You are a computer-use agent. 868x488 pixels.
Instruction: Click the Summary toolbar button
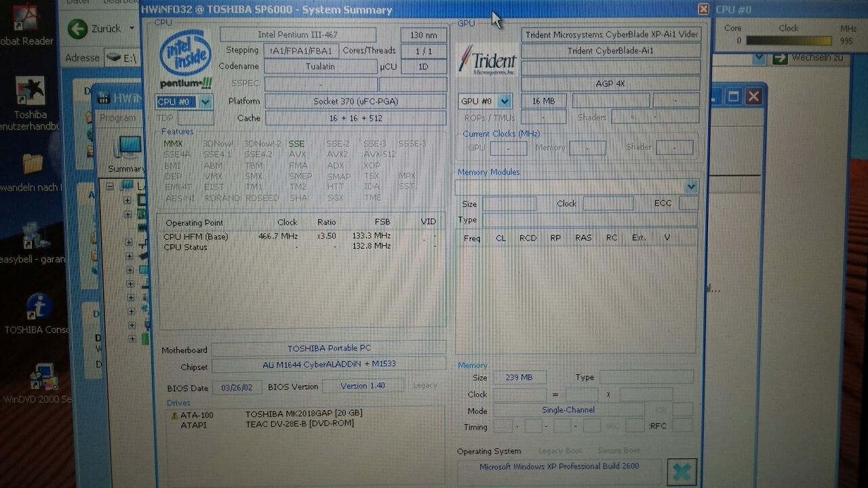(126, 155)
